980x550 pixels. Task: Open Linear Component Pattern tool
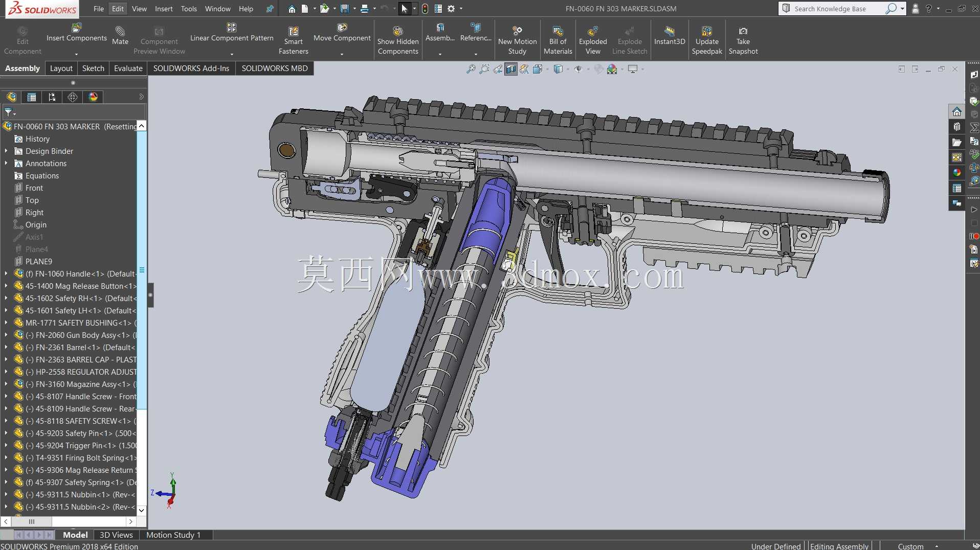tap(232, 33)
